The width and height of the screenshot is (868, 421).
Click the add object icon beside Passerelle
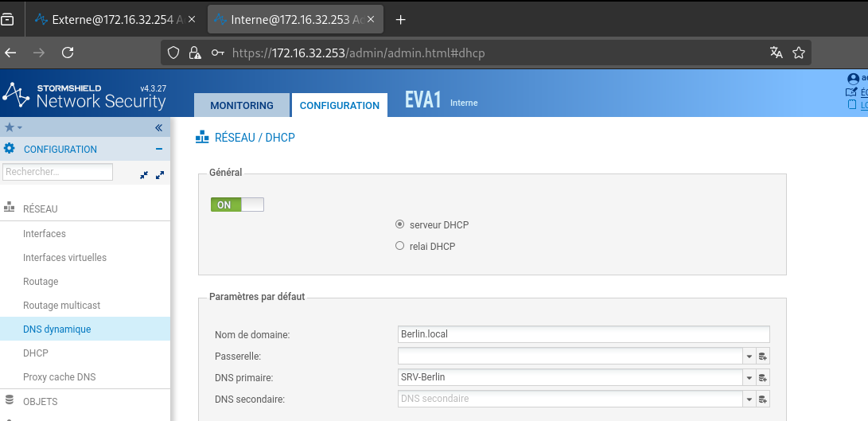[x=762, y=357]
